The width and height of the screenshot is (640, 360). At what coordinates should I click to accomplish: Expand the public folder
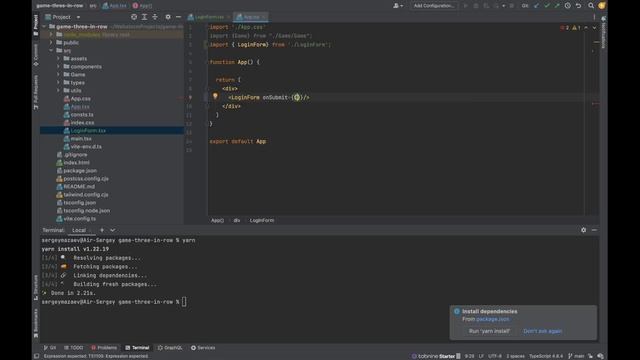[x=51, y=42]
